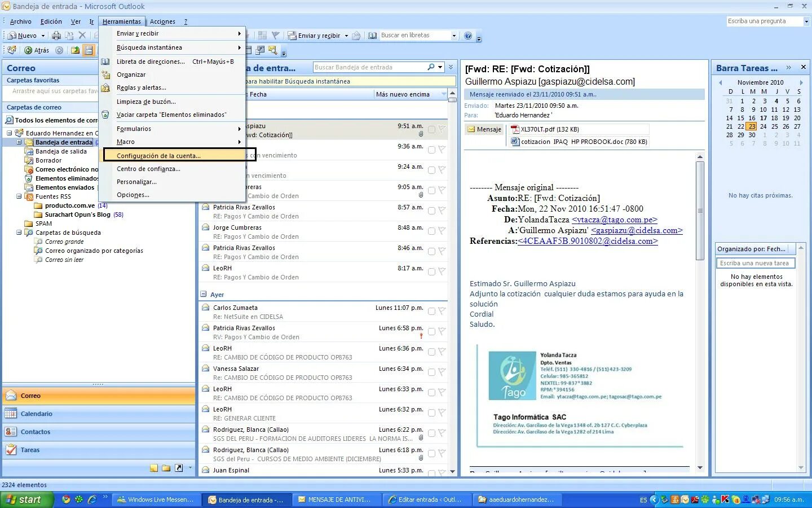Open the Notes icon in navigation pane bottom

coord(154,468)
